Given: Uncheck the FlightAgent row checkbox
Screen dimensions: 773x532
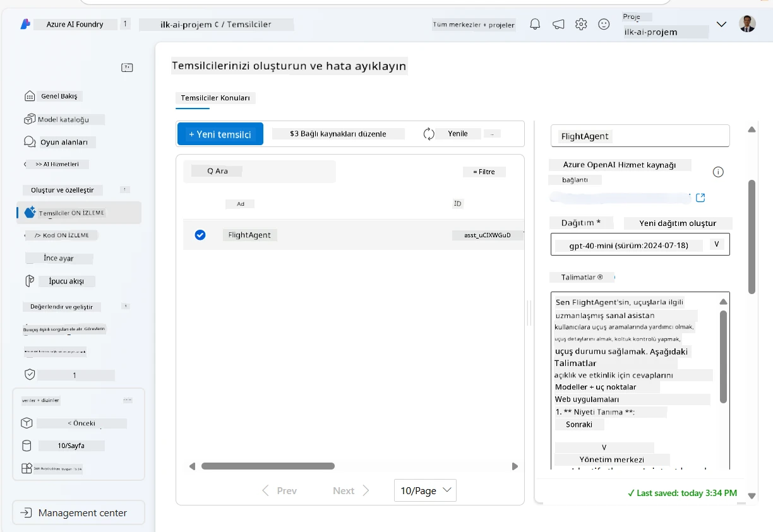Looking at the screenshot, I should 200,235.
